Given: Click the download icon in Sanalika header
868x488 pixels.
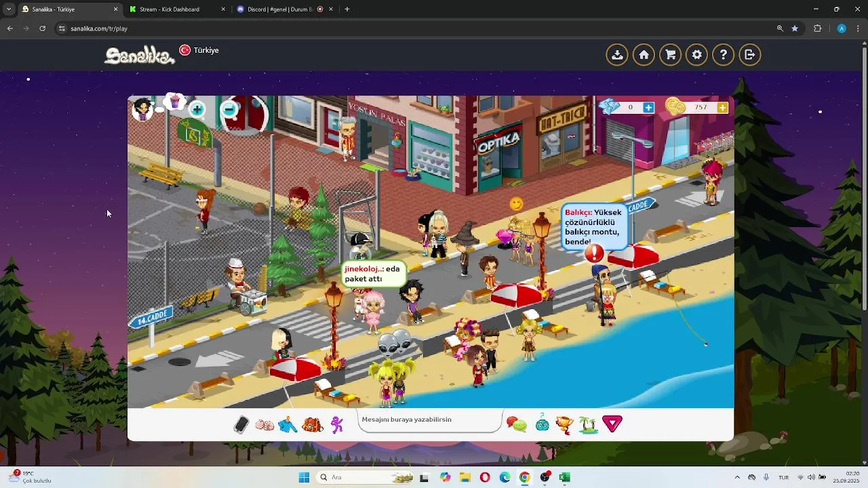Looking at the screenshot, I should 617,55.
